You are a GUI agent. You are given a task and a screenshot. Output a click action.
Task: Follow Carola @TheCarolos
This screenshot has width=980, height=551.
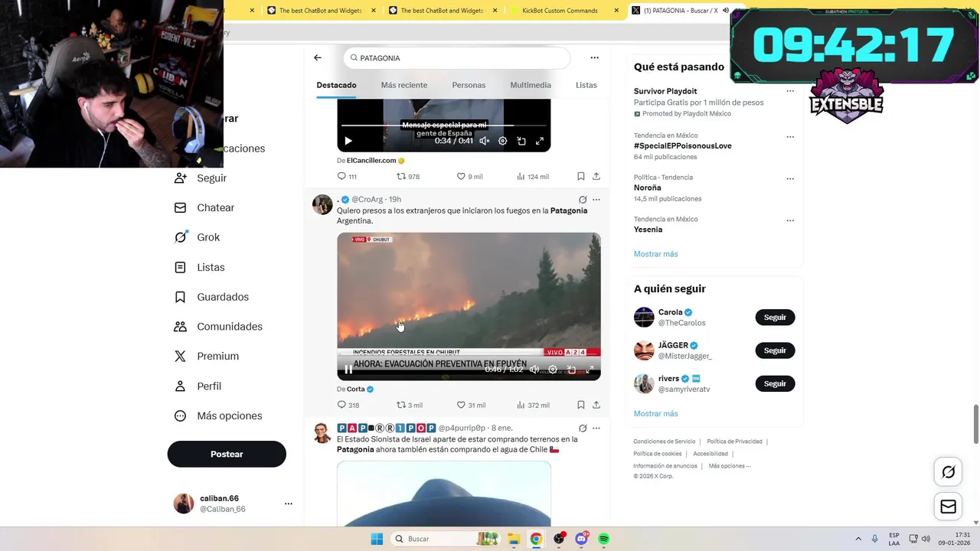pyautogui.click(x=775, y=318)
